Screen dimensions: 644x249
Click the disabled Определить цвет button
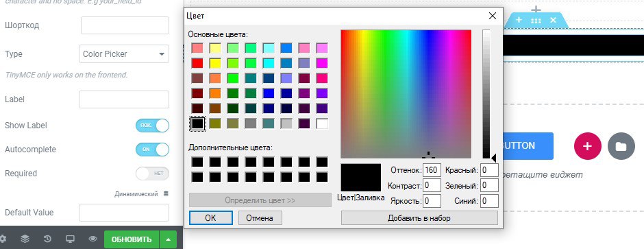pyautogui.click(x=260, y=200)
